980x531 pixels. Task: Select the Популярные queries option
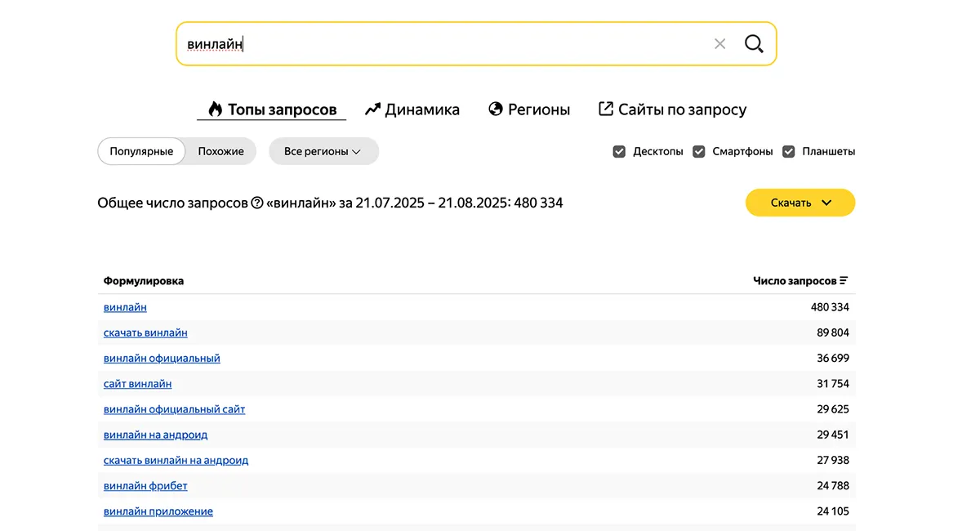141,152
